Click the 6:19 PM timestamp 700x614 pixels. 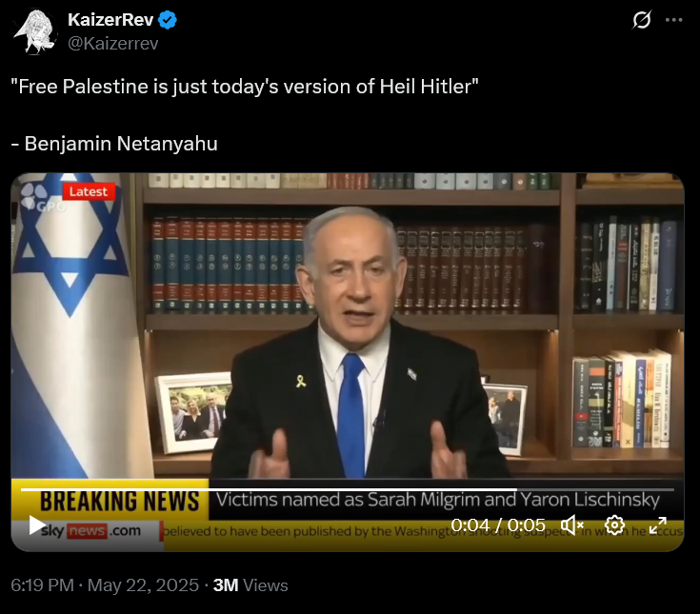[43, 585]
